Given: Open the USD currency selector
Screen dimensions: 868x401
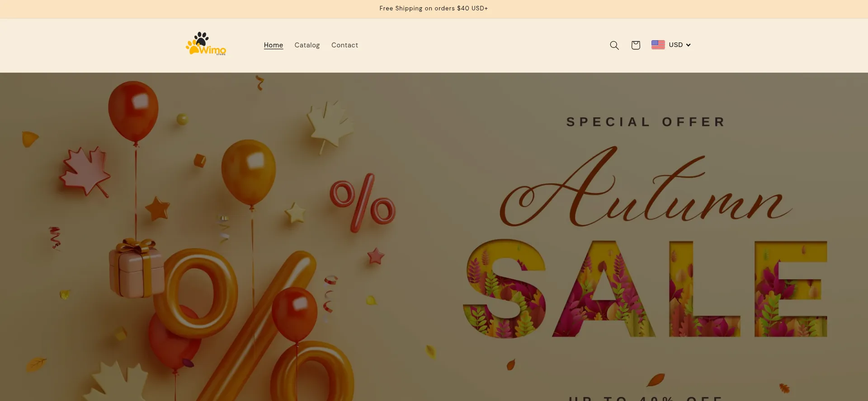Looking at the screenshot, I should 671,45.
